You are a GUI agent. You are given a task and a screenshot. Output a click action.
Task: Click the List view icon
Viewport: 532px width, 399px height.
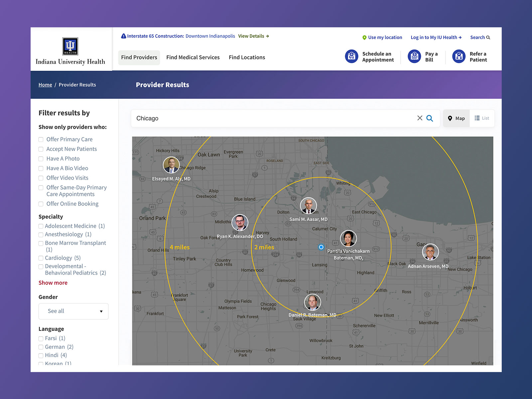coord(477,118)
